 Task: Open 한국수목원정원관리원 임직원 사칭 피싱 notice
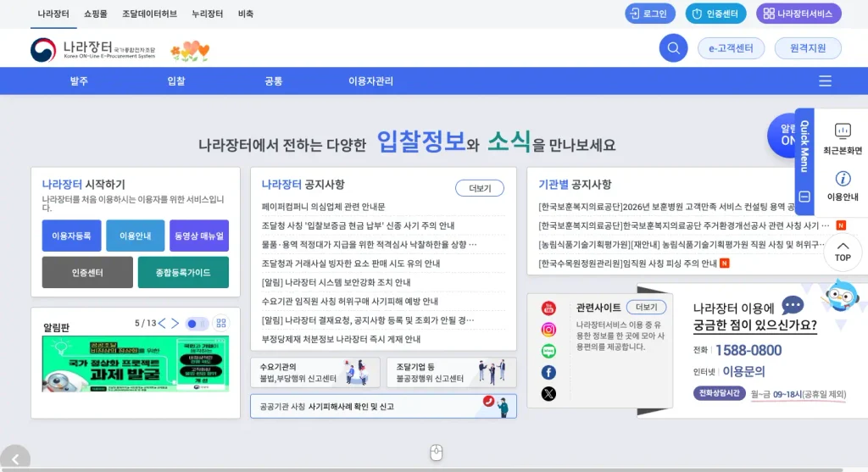coord(627,264)
